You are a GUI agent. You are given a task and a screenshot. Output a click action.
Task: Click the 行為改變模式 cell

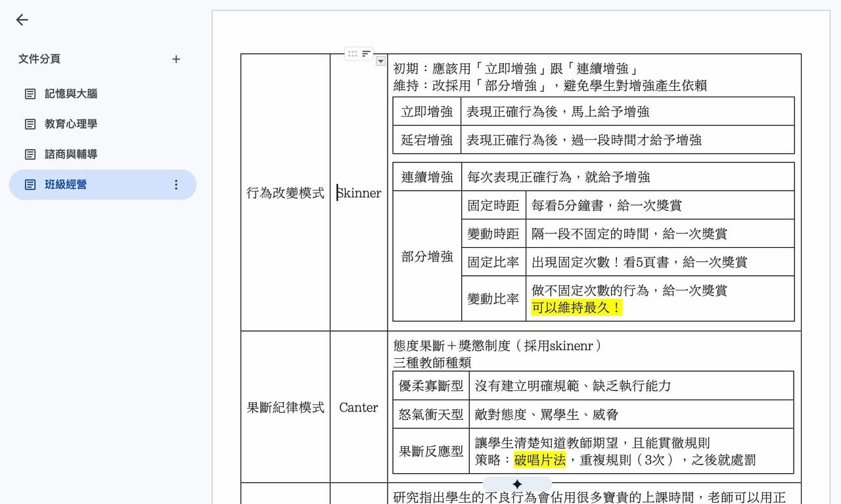coord(285,193)
